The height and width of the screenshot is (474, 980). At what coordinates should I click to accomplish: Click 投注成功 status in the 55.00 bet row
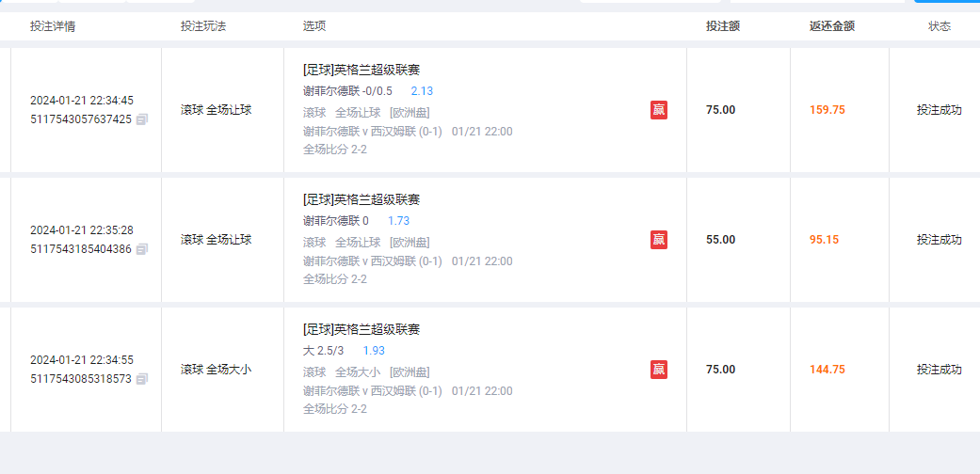[939, 240]
